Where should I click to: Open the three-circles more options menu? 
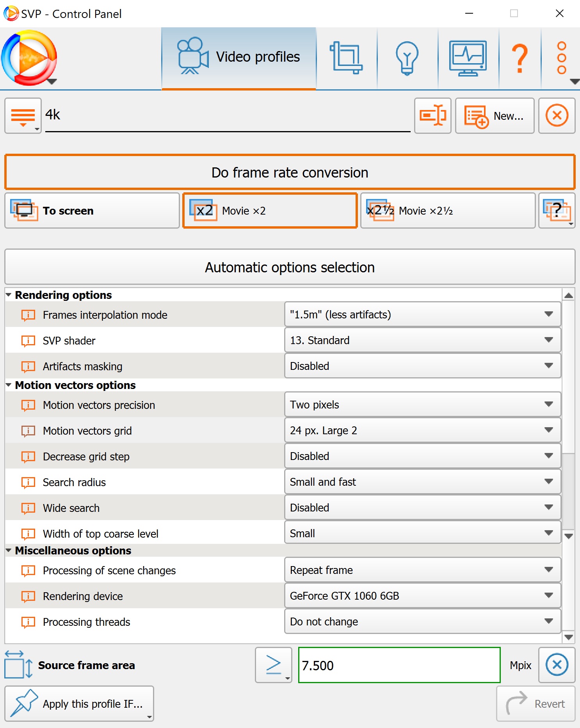[562, 58]
